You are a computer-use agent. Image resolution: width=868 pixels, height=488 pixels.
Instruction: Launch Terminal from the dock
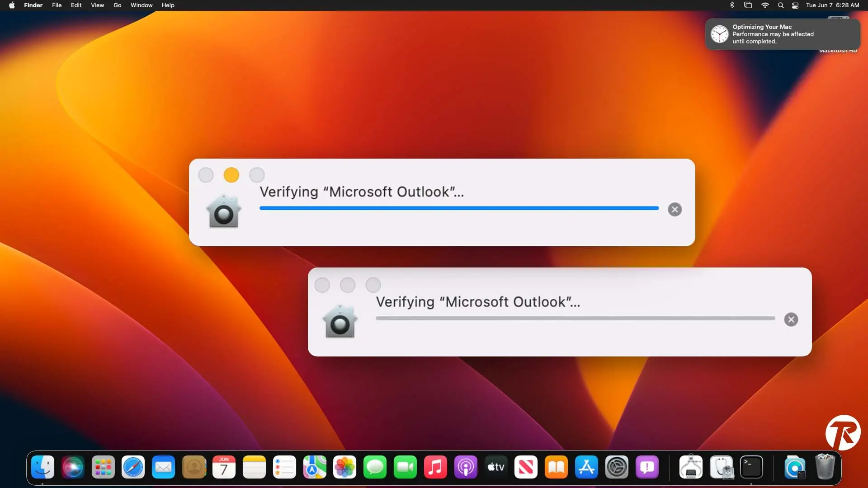(752, 467)
